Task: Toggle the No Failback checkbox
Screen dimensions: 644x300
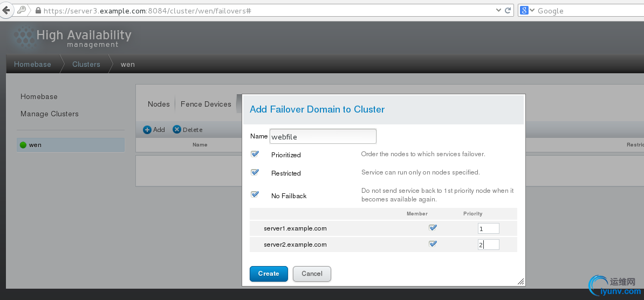Action: coord(255,194)
